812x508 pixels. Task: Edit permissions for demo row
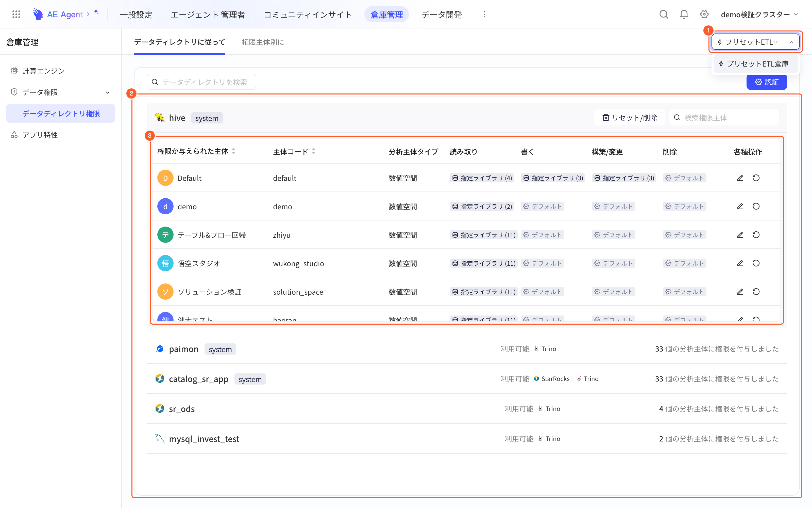coord(739,206)
